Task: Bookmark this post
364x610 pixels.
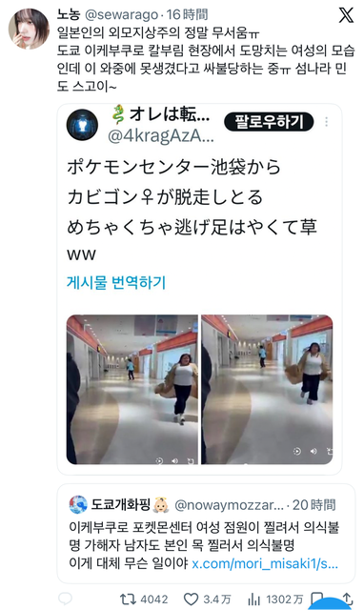Action: (317, 600)
